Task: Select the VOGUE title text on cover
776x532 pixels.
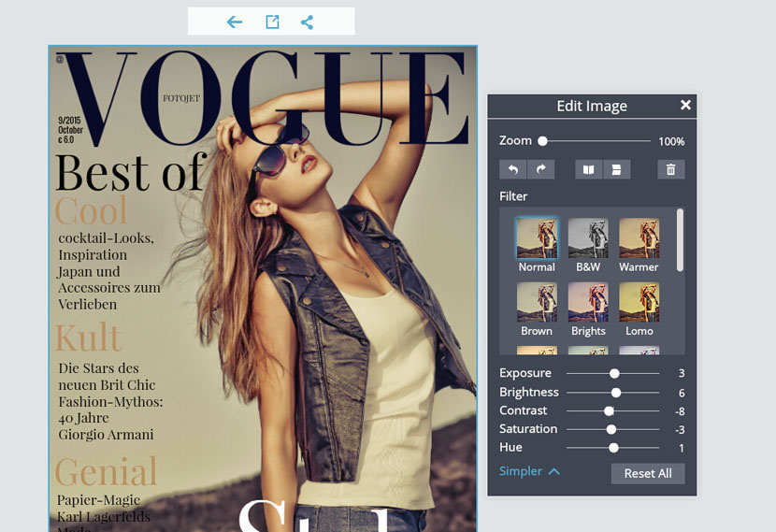Action: [x=263, y=96]
